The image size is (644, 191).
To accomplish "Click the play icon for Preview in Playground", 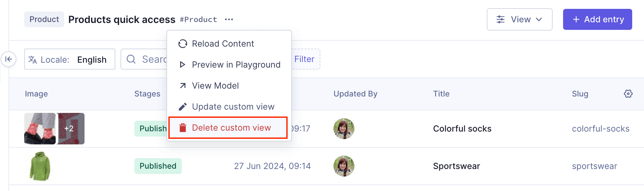I will tap(183, 65).
